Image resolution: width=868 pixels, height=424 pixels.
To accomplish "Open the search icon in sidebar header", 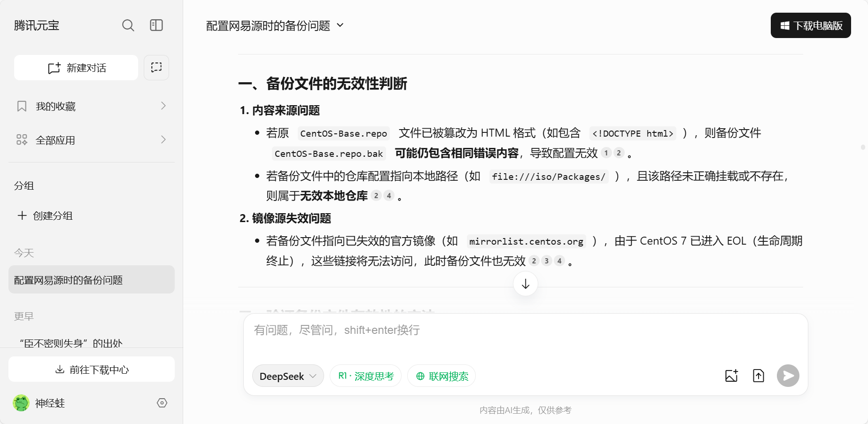I will pos(128,25).
